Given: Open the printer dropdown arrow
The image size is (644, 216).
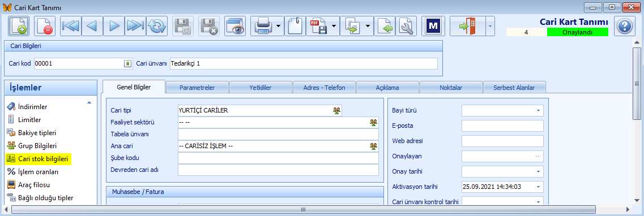Looking at the screenshot, I should (x=278, y=26).
